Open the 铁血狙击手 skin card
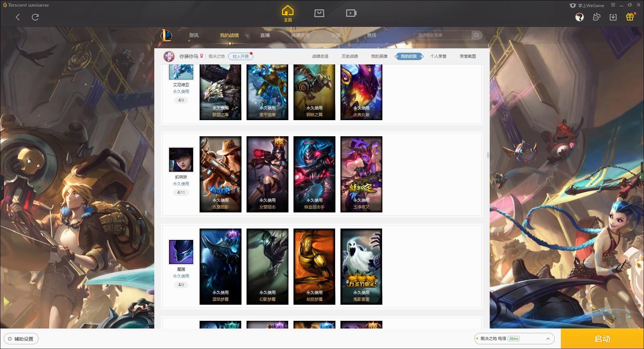 click(314, 174)
